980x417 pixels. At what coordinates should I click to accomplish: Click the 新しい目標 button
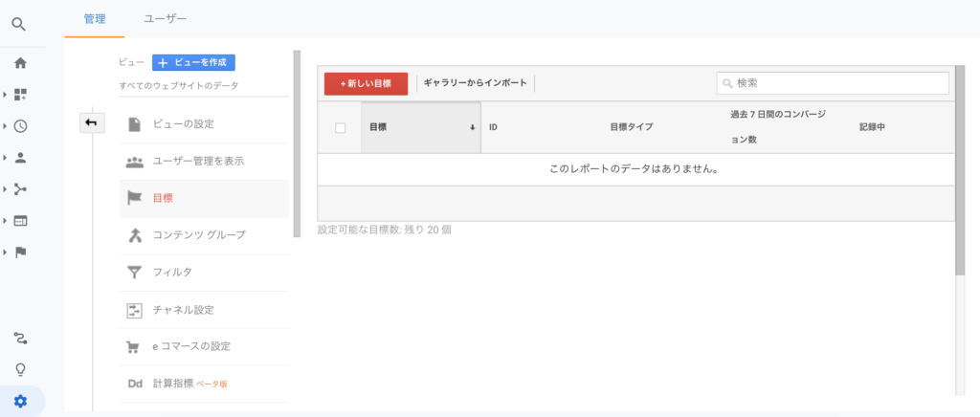(x=366, y=83)
